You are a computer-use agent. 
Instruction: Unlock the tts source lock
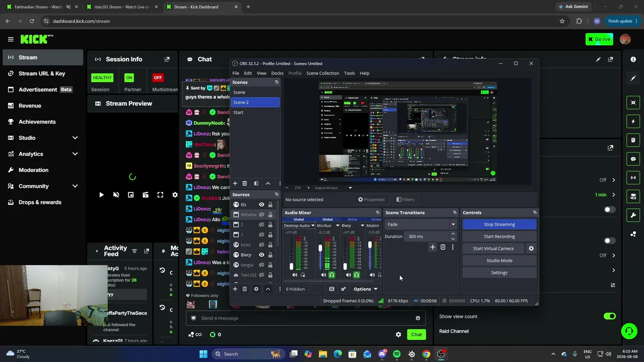click(270, 205)
